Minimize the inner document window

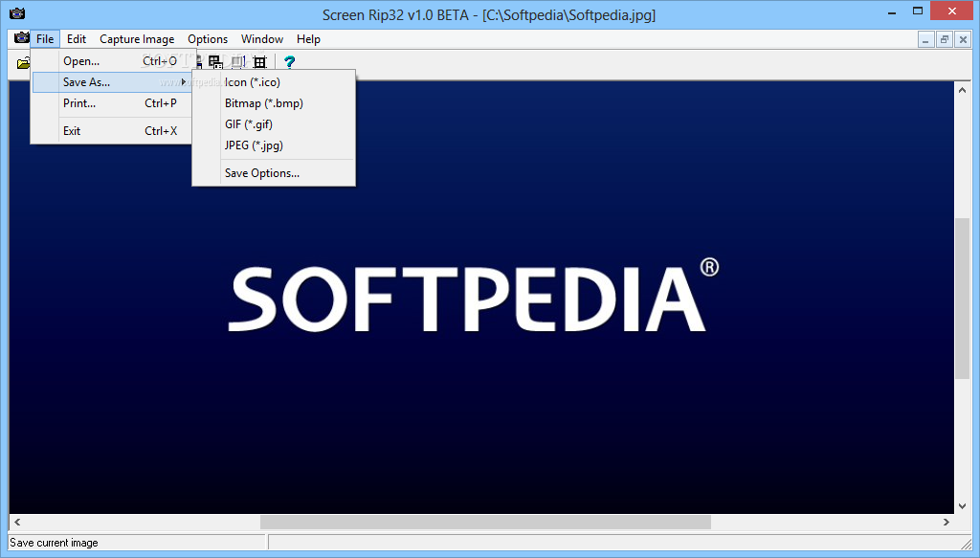(x=925, y=39)
